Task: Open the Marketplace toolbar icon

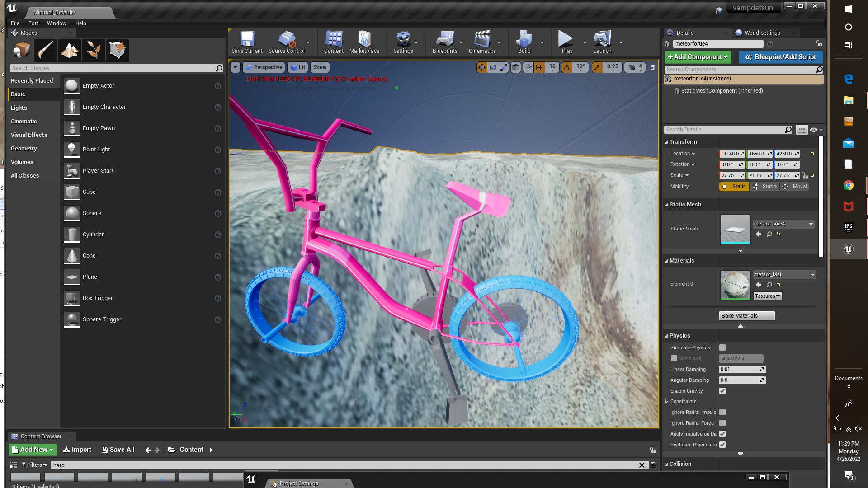Action: (x=364, y=42)
